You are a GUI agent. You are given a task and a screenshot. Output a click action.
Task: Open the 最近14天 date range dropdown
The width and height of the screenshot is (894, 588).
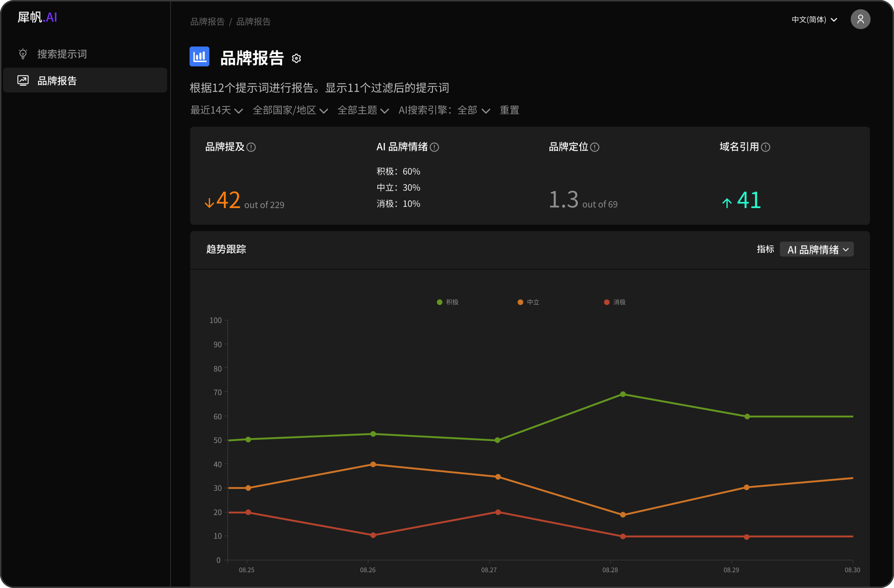216,110
